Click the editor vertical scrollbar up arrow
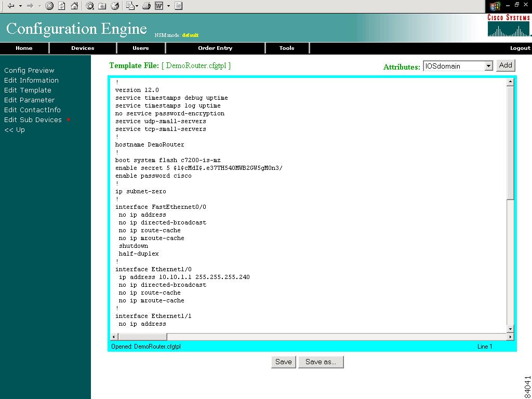 pos(510,82)
